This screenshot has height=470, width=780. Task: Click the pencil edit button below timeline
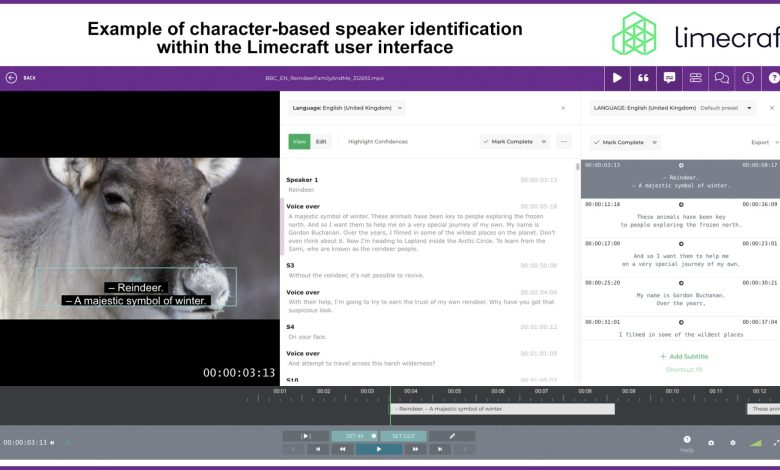(x=452, y=436)
